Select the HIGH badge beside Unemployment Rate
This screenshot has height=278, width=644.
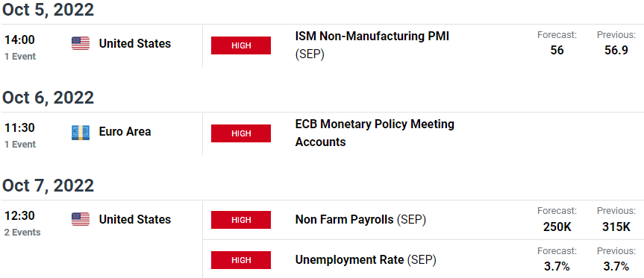(241, 260)
